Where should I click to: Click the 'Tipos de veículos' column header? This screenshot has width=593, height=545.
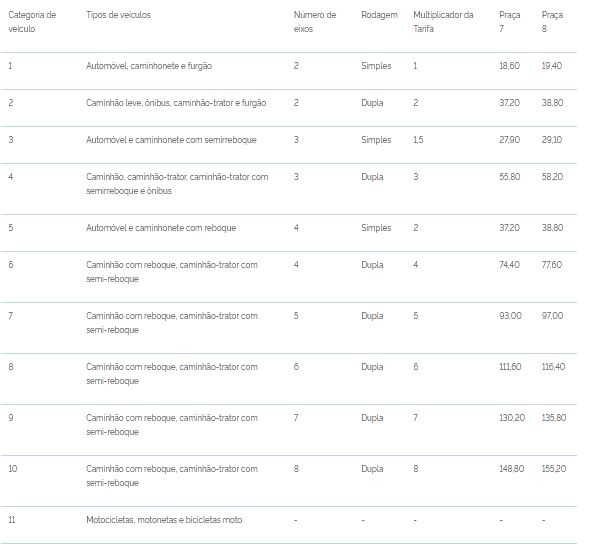coord(118,15)
